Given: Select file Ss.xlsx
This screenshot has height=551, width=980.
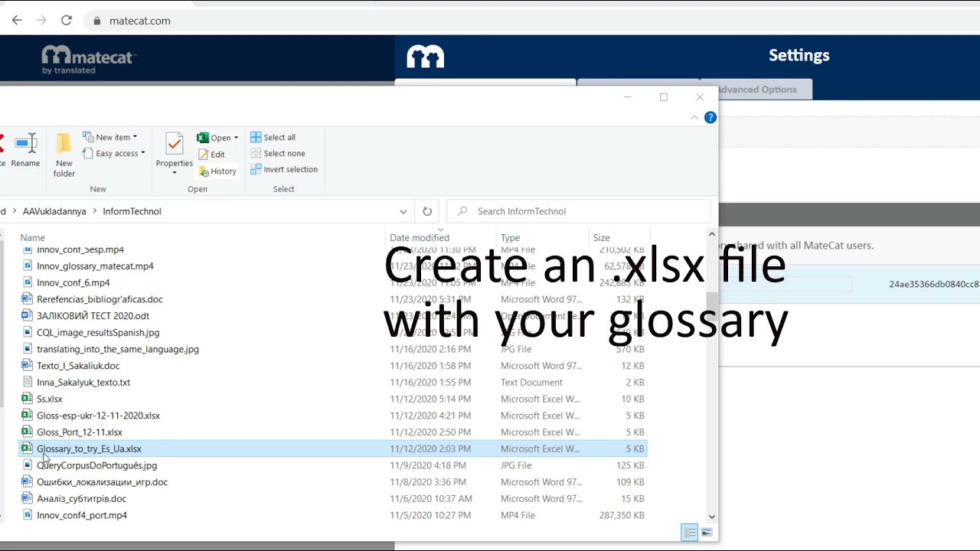Looking at the screenshot, I should 50,399.
